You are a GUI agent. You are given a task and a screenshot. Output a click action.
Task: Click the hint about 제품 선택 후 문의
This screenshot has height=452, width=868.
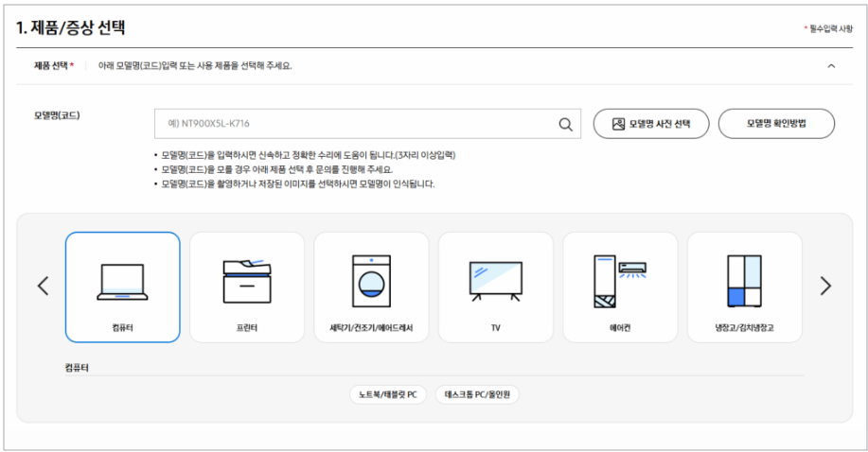tap(276, 169)
